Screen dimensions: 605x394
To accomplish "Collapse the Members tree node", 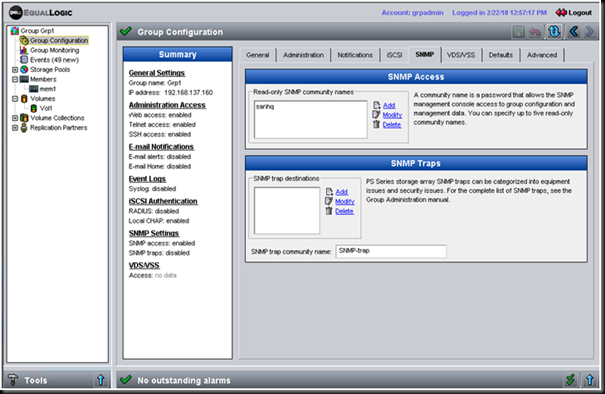I will pyautogui.click(x=15, y=79).
